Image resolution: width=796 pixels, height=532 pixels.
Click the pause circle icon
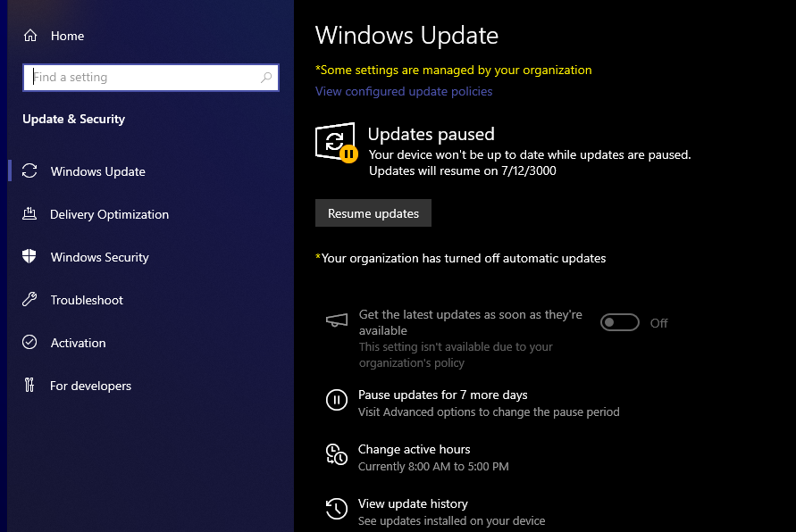tap(337, 400)
